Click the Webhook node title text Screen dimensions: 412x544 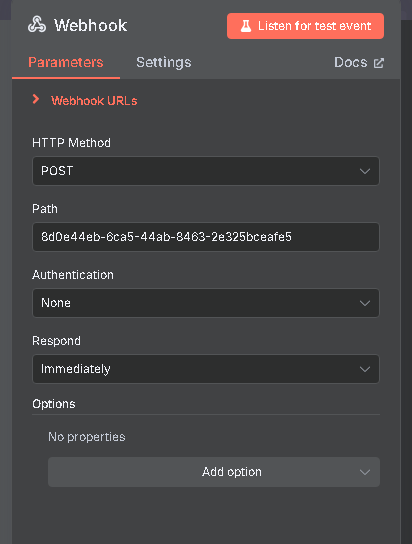[x=91, y=25]
